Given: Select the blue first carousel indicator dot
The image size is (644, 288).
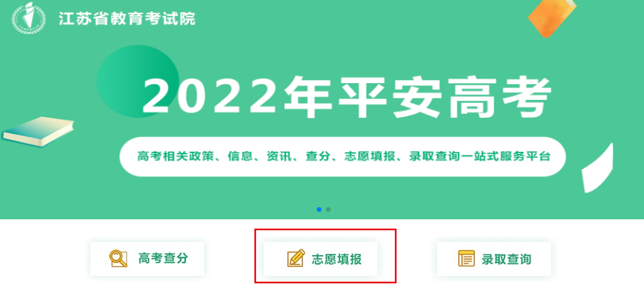Looking at the screenshot, I should 319,210.
